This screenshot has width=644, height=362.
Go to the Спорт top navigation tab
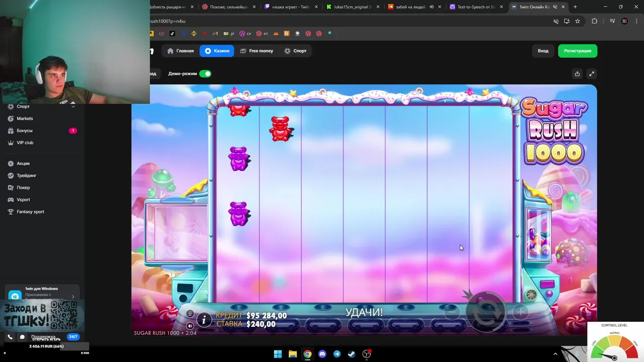click(x=295, y=51)
